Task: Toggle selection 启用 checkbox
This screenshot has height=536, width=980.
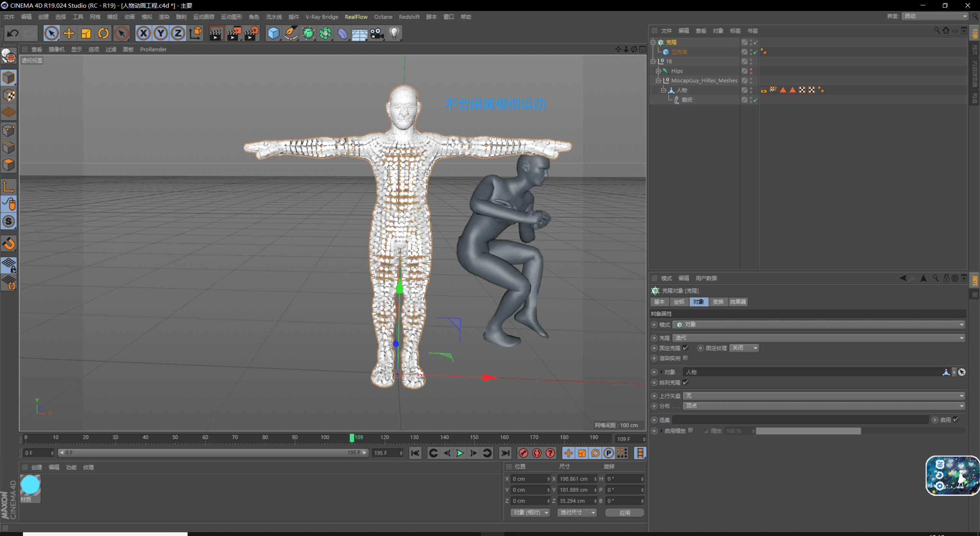Action: tap(956, 420)
